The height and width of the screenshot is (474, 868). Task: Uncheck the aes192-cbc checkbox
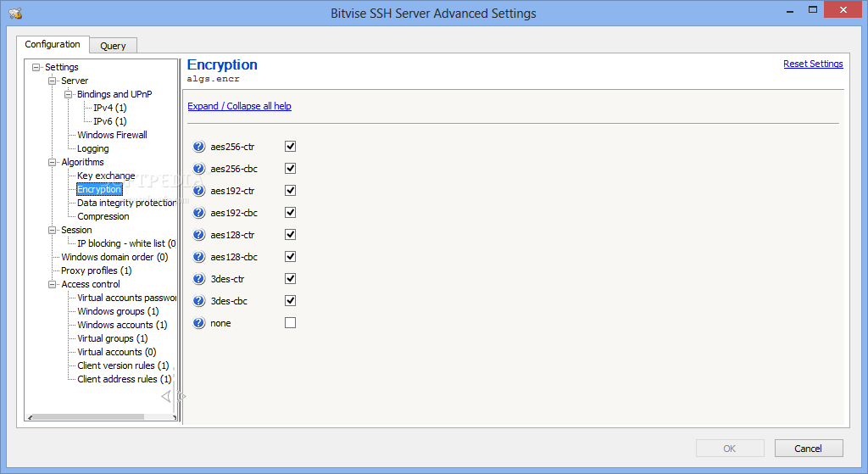(290, 213)
